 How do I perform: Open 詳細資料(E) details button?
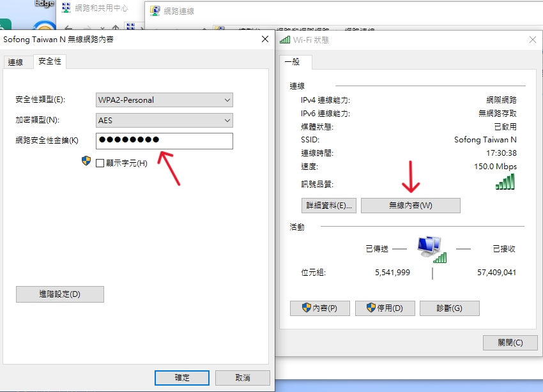[x=329, y=206]
